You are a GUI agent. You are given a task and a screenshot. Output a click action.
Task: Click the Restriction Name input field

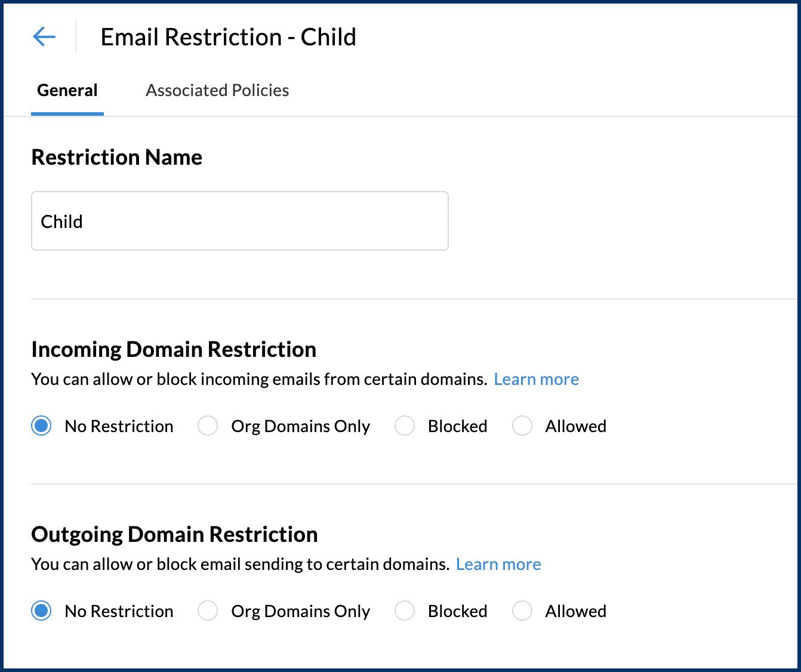239,221
